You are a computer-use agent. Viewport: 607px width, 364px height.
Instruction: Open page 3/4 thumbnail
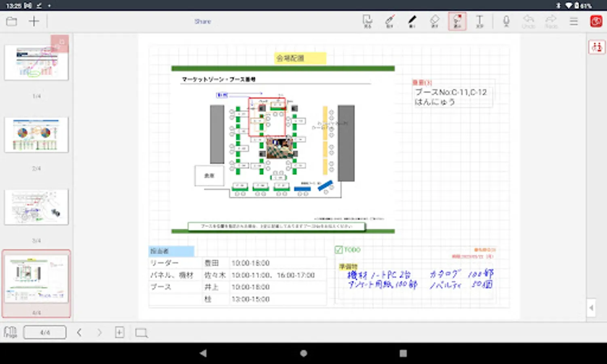click(36, 207)
